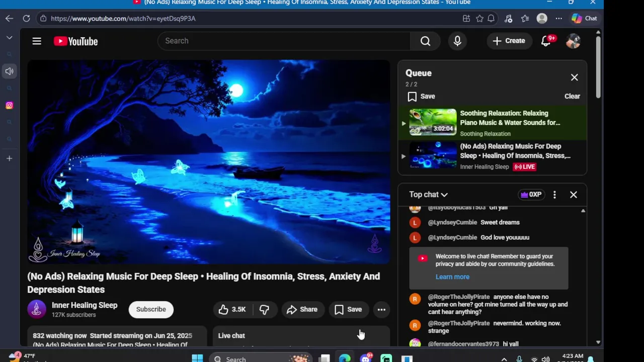Focus the YouTube search field
The image size is (644, 362).
coord(284,41)
